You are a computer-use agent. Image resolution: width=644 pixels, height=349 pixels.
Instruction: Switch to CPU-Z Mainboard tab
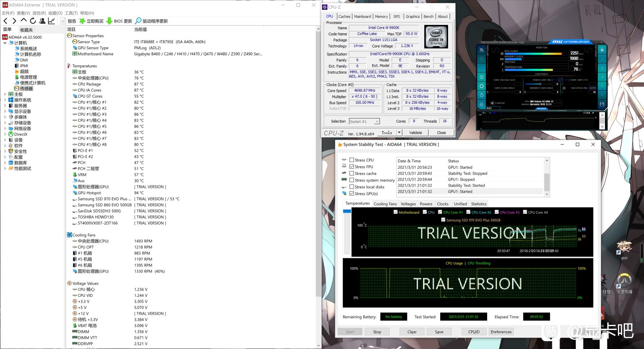point(363,16)
